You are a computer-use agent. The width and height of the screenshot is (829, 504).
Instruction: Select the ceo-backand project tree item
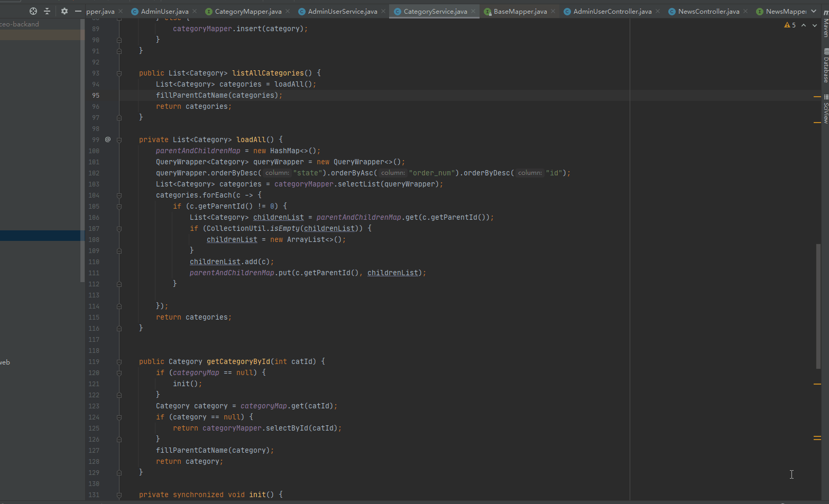tap(20, 24)
